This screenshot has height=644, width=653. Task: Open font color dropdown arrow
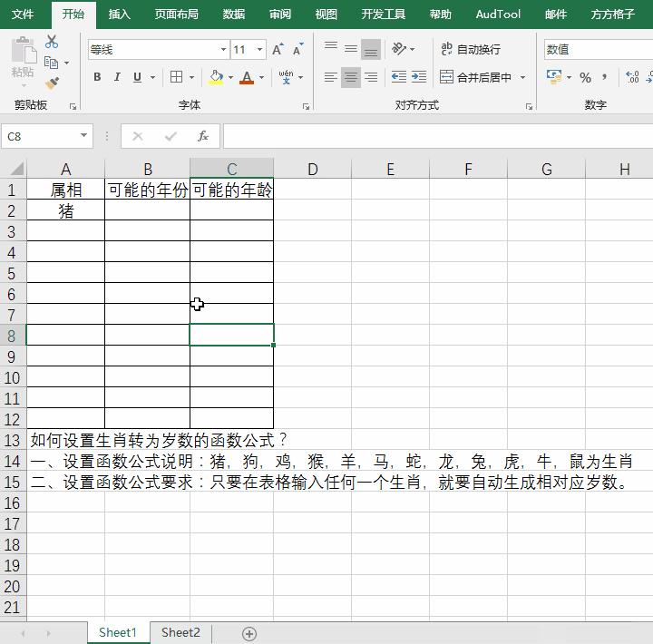261,77
